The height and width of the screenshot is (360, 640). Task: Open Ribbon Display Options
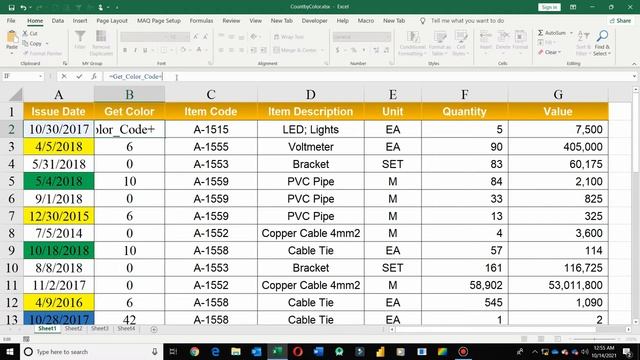coord(573,7)
